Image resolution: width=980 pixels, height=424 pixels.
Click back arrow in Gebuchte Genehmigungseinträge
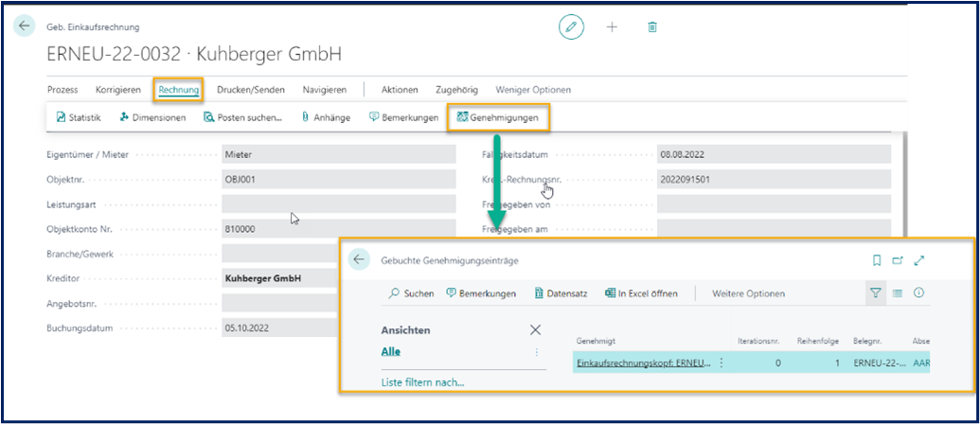tap(359, 259)
